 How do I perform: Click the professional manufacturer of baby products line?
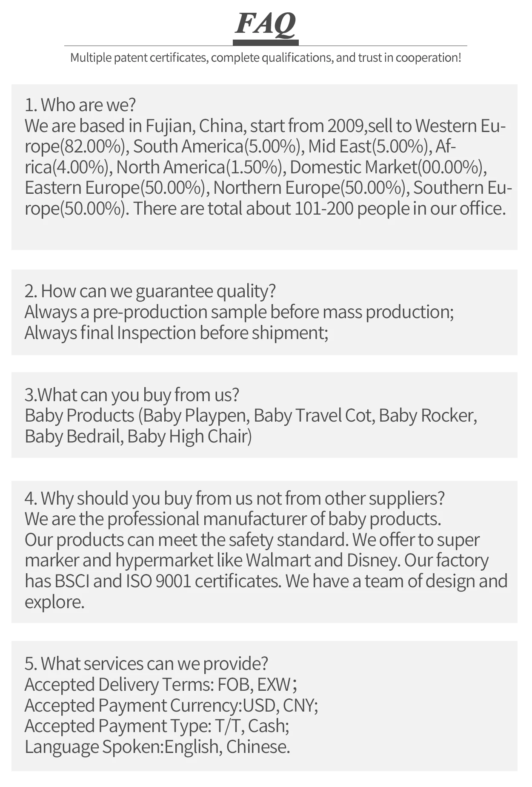[233, 519]
